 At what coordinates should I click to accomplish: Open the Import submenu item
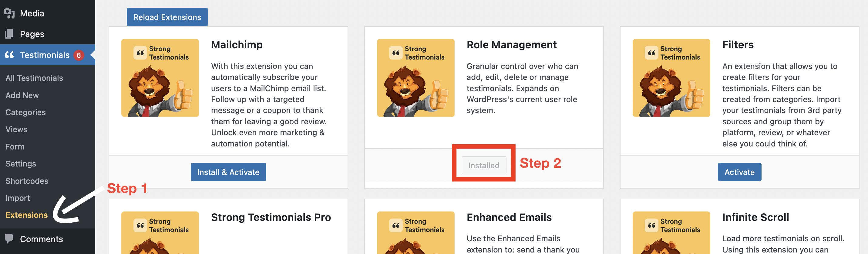click(x=18, y=198)
